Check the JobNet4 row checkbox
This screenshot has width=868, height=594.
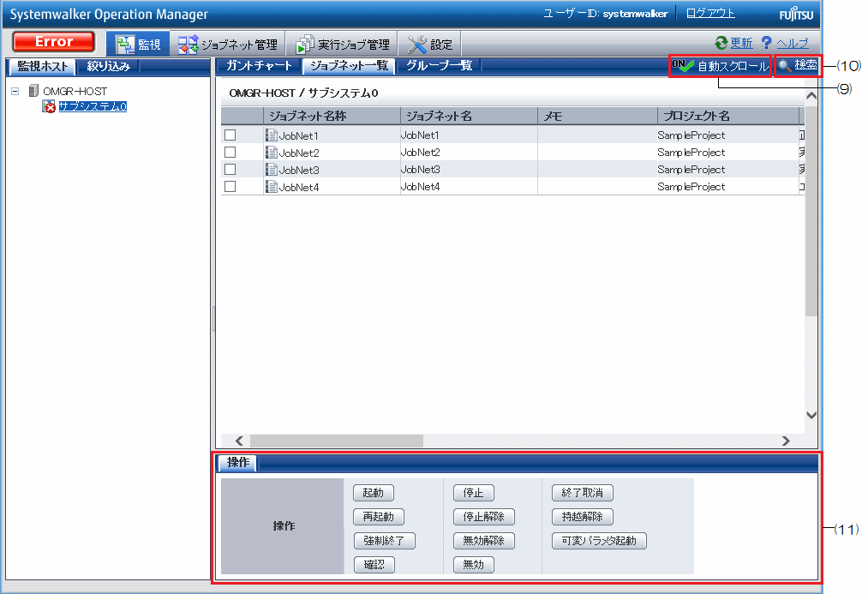tap(230, 187)
